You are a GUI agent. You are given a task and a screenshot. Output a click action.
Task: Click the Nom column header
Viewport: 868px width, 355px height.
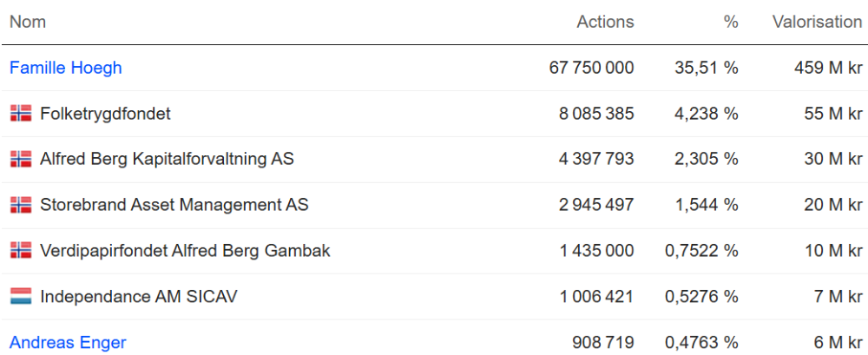click(x=28, y=22)
